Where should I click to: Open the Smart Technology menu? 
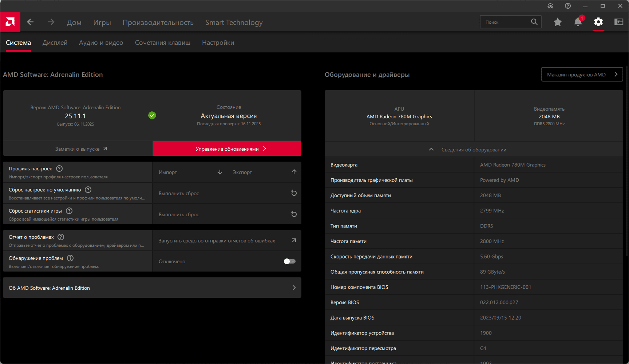tap(234, 22)
